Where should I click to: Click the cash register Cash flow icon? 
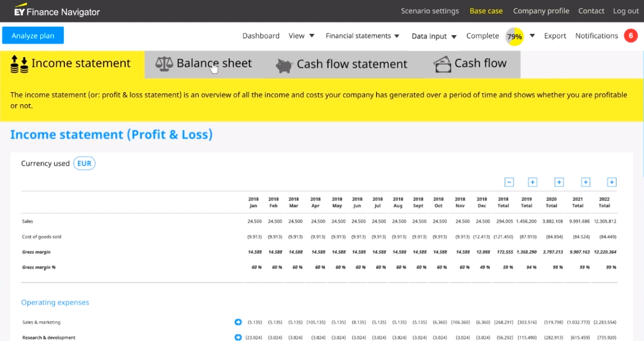click(443, 64)
